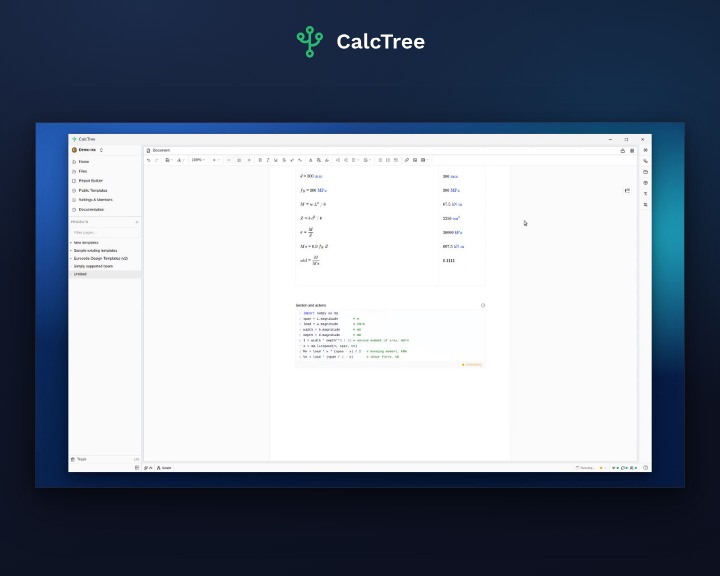Click the help icon in status bar
The image size is (720, 576).
pos(645,468)
